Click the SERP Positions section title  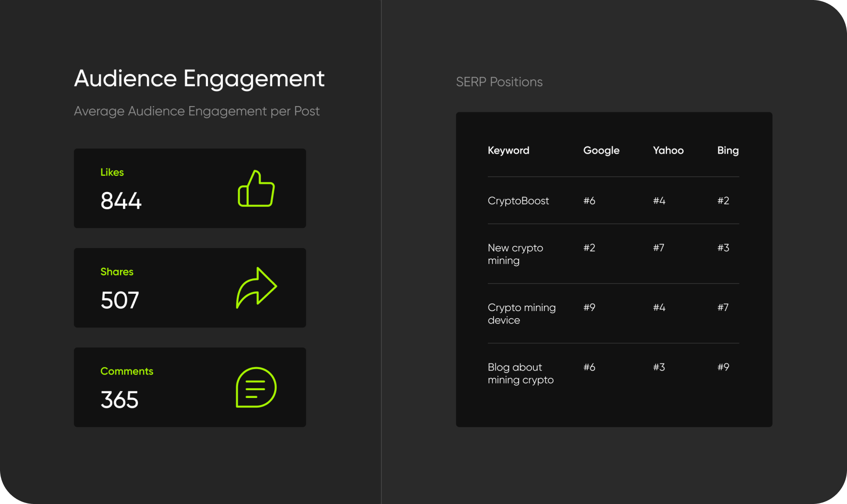499,82
